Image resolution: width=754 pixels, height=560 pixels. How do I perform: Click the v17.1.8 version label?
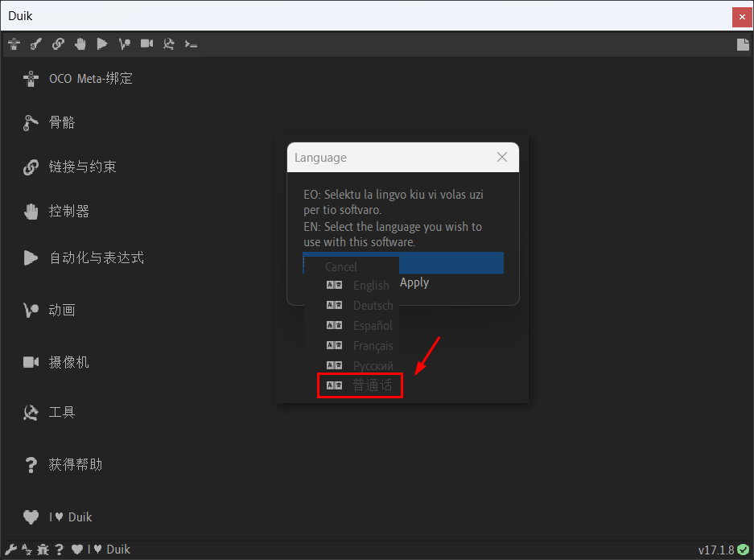tap(716, 550)
